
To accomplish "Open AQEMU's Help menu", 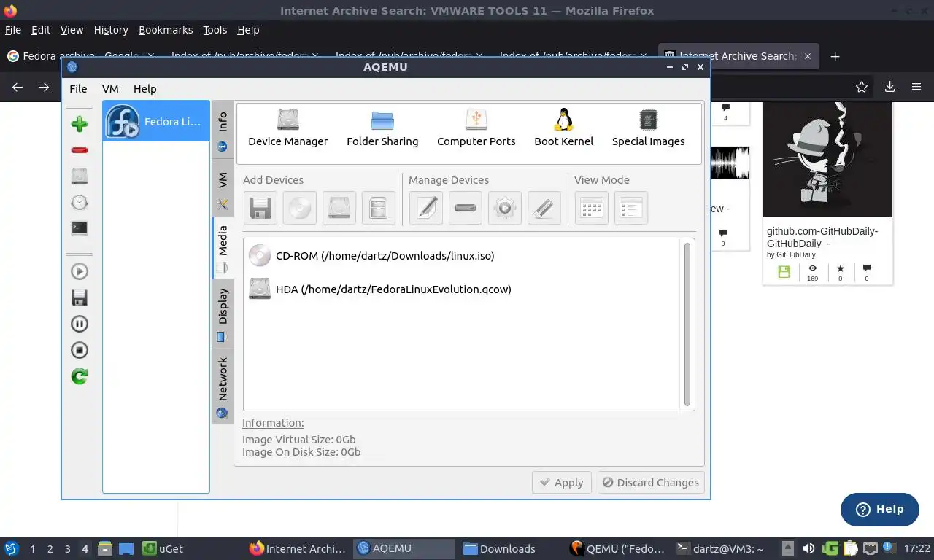I will pos(144,88).
